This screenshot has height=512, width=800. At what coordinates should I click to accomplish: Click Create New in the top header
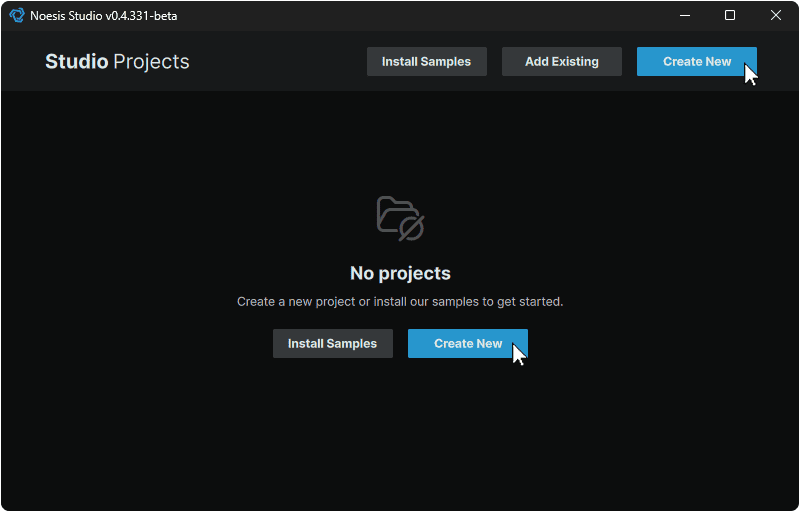(696, 62)
